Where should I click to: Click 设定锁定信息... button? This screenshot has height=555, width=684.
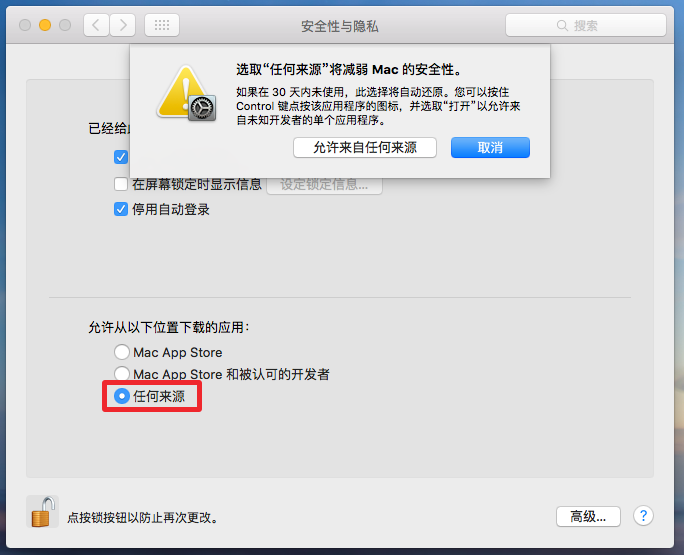[x=324, y=185]
